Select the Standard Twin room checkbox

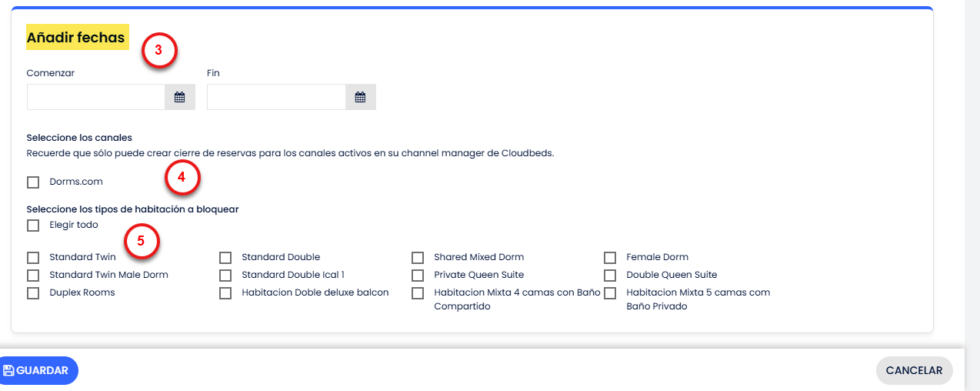tap(33, 258)
